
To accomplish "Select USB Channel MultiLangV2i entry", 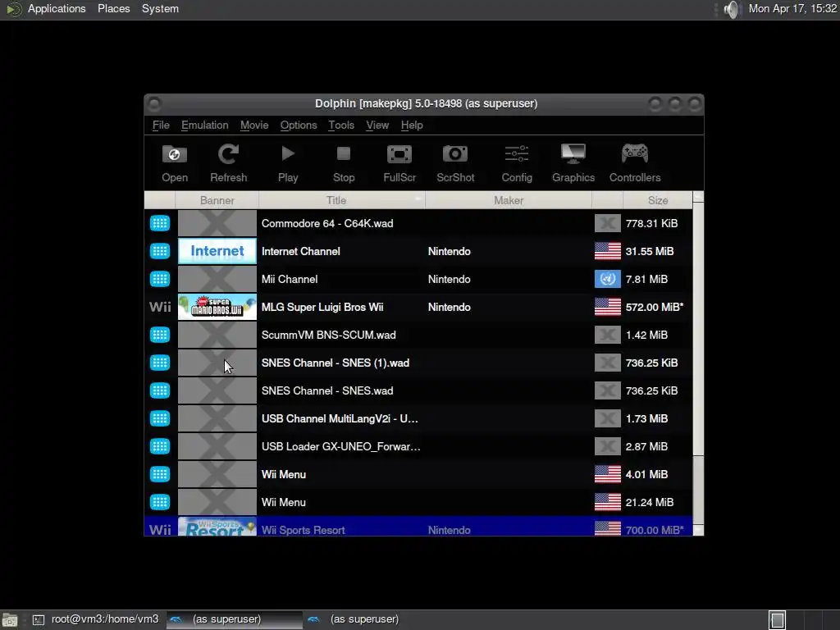I will tap(340, 418).
